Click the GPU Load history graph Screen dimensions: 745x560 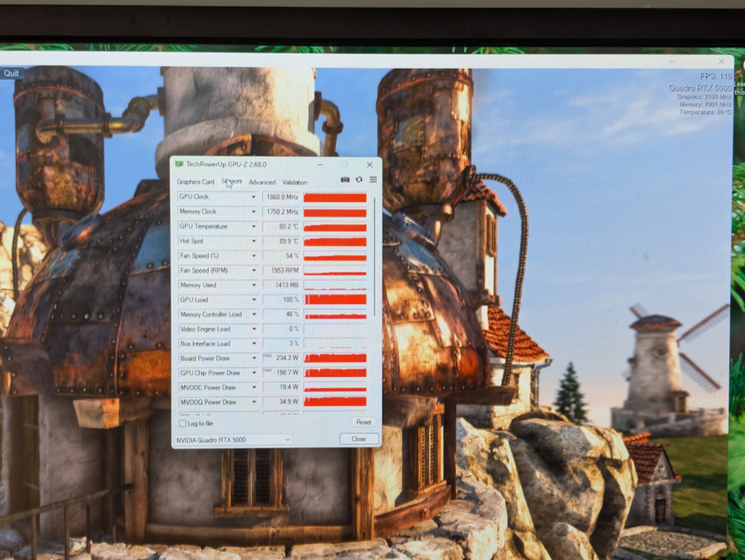point(335,300)
